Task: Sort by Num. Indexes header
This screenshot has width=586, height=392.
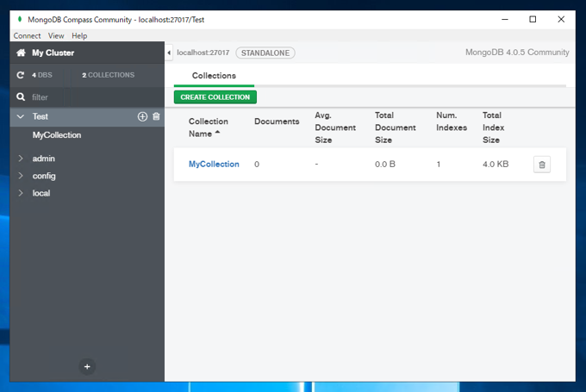Action: pyautogui.click(x=452, y=121)
